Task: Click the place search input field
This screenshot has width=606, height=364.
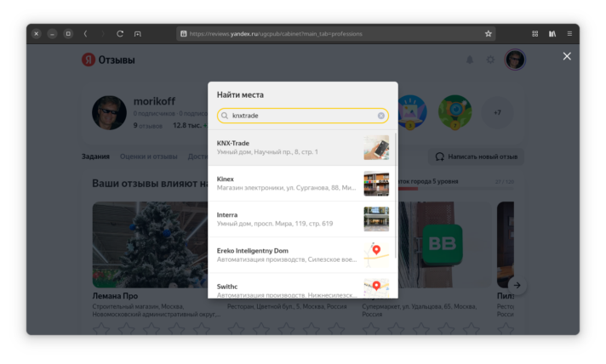Action: (x=303, y=116)
